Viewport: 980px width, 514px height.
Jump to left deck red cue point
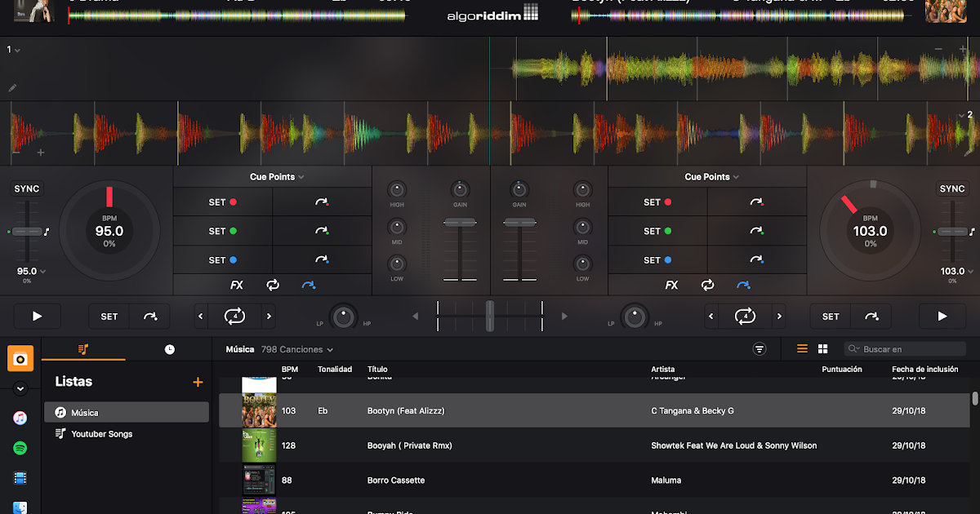point(322,202)
